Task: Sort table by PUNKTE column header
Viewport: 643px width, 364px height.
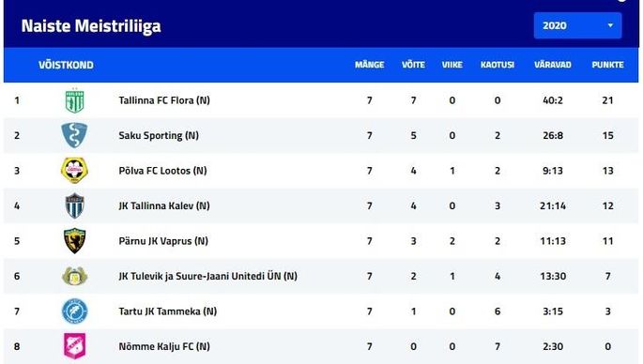Action: [x=607, y=65]
